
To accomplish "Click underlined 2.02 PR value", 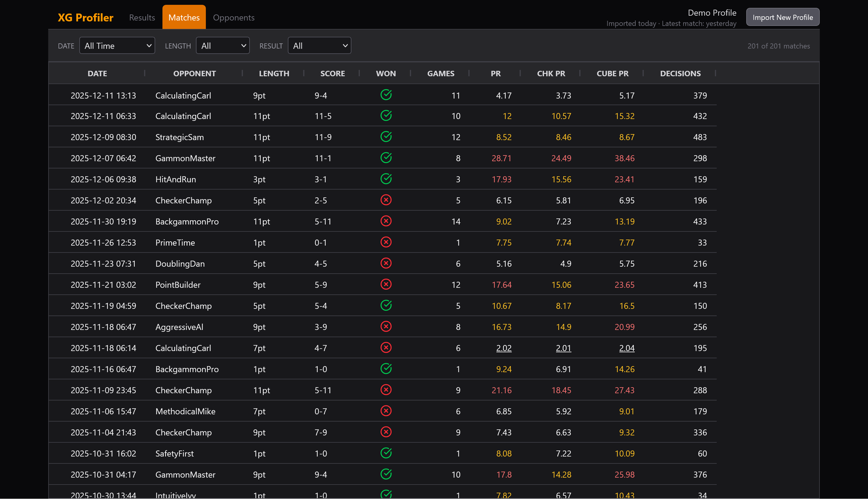I will point(503,348).
